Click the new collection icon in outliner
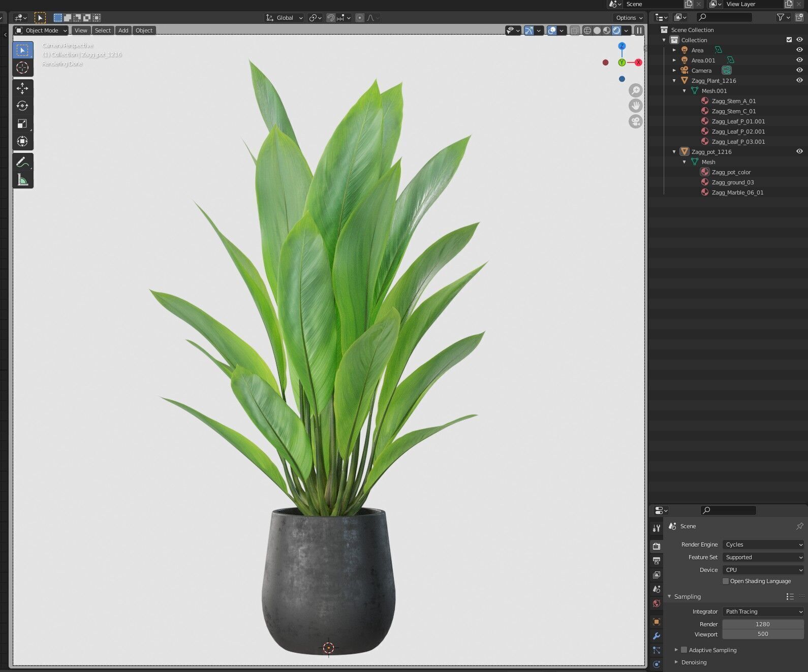Image resolution: width=808 pixels, height=672 pixels. [x=799, y=17]
